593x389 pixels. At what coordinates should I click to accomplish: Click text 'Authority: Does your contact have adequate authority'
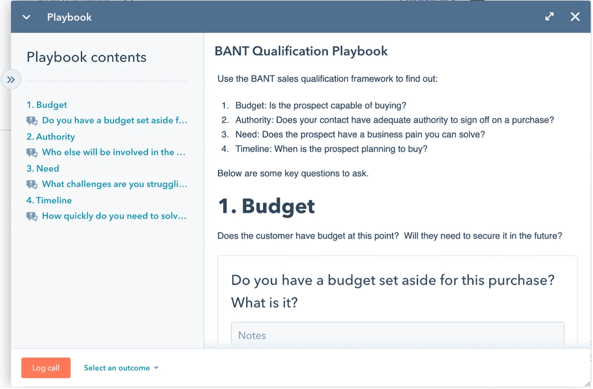click(x=394, y=120)
